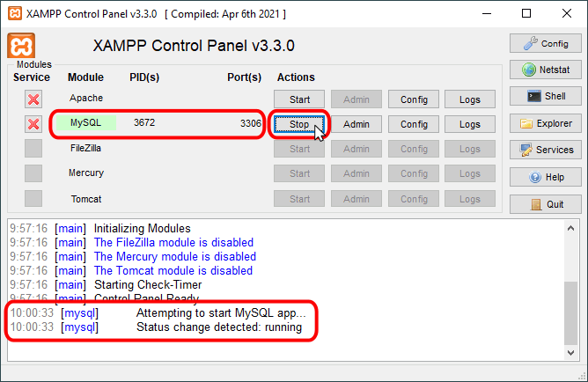The height and width of the screenshot is (382, 588).
Task: Launch Shell via the terminal icon
Action: (x=545, y=96)
